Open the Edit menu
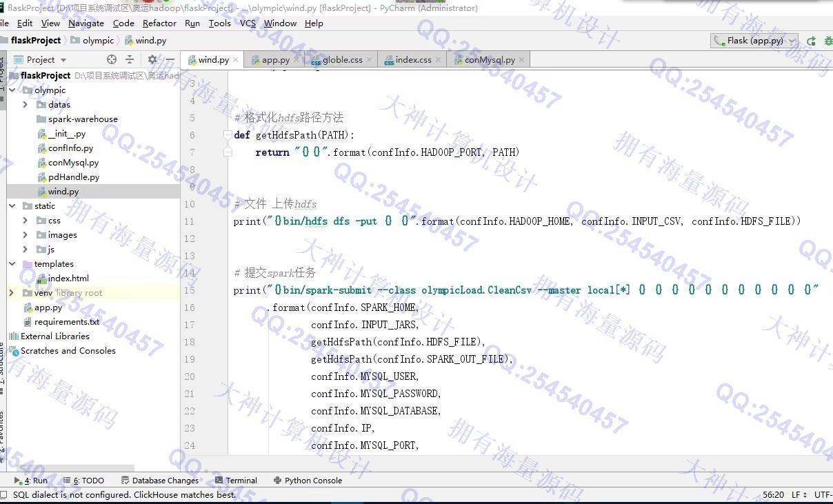 (x=25, y=23)
